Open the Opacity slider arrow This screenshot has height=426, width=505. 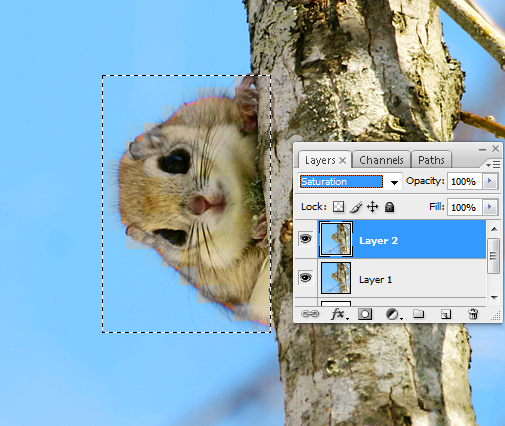point(490,181)
